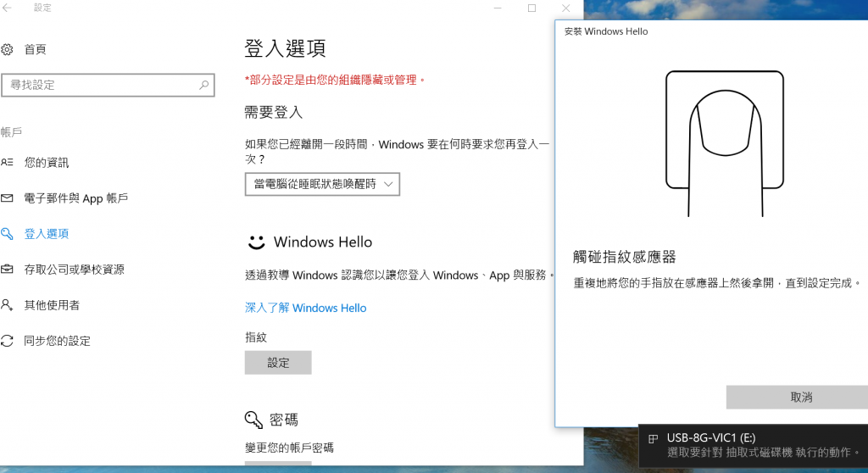Viewport: 868px width, 473px height.
Task: Click the red 部分設定是由您的組織隱藏或管理 notice
Action: coord(336,81)
